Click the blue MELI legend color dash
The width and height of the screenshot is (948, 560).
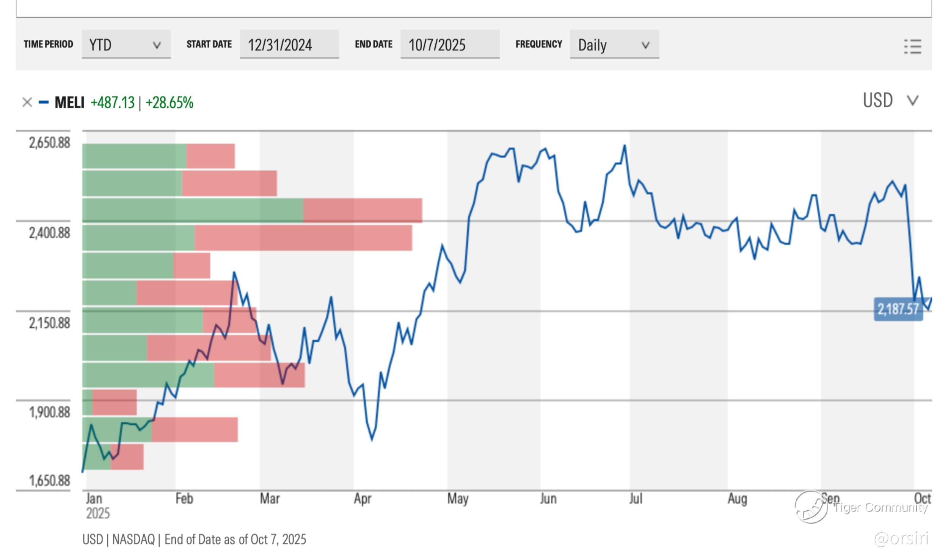(x=44, y=102)
